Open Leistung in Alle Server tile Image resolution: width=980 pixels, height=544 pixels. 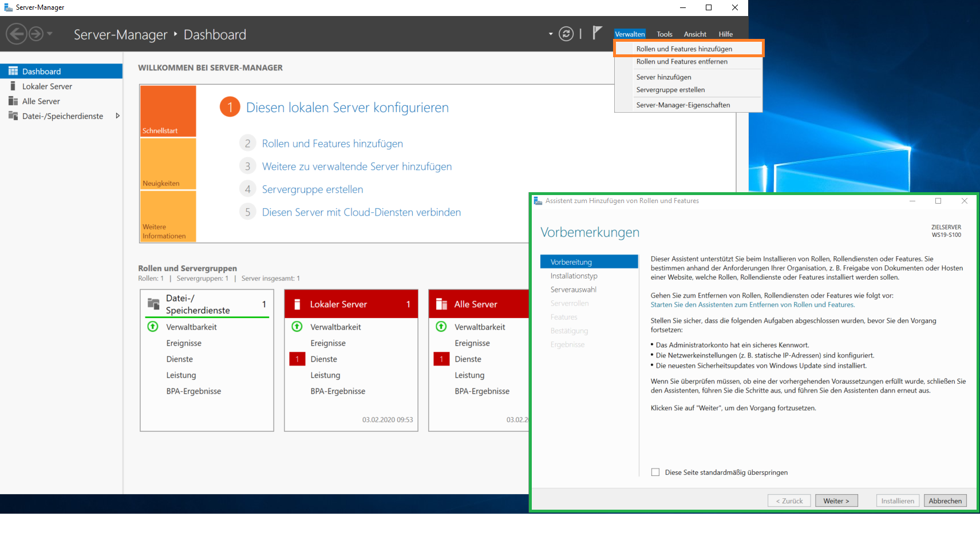click(x=469, y=375)
